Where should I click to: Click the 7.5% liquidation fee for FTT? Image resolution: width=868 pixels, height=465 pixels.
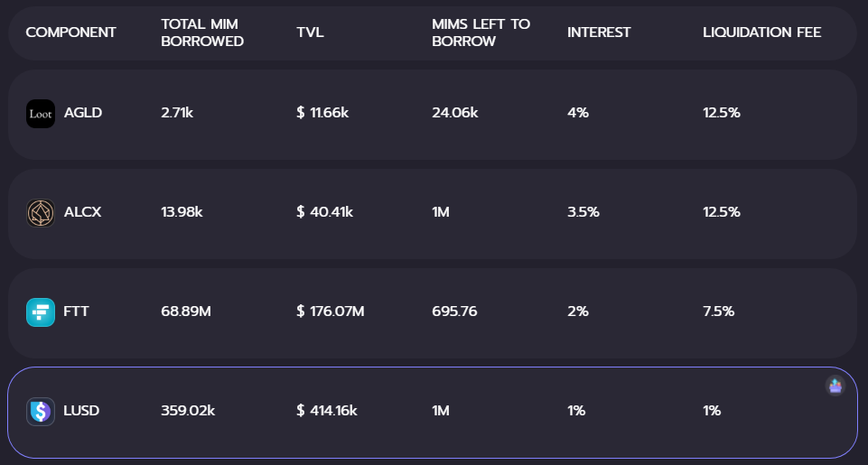pos(719,312)
